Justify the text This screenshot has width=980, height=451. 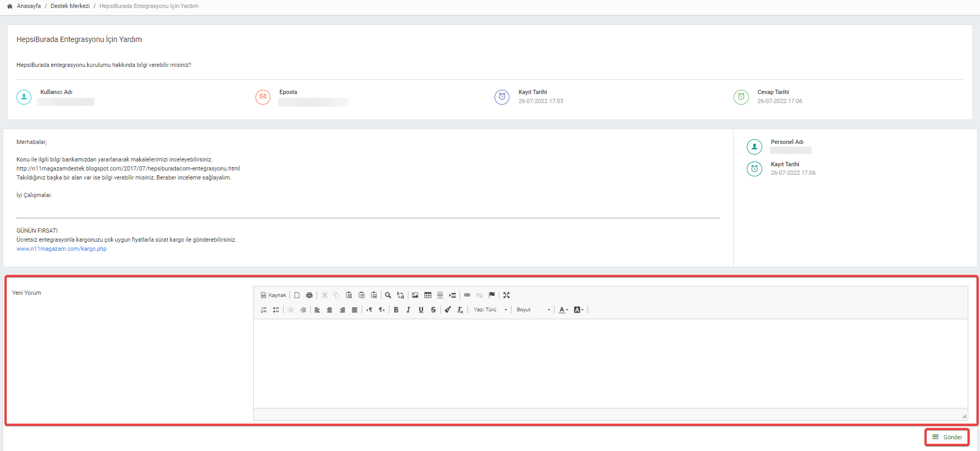(x=354, y=310)
